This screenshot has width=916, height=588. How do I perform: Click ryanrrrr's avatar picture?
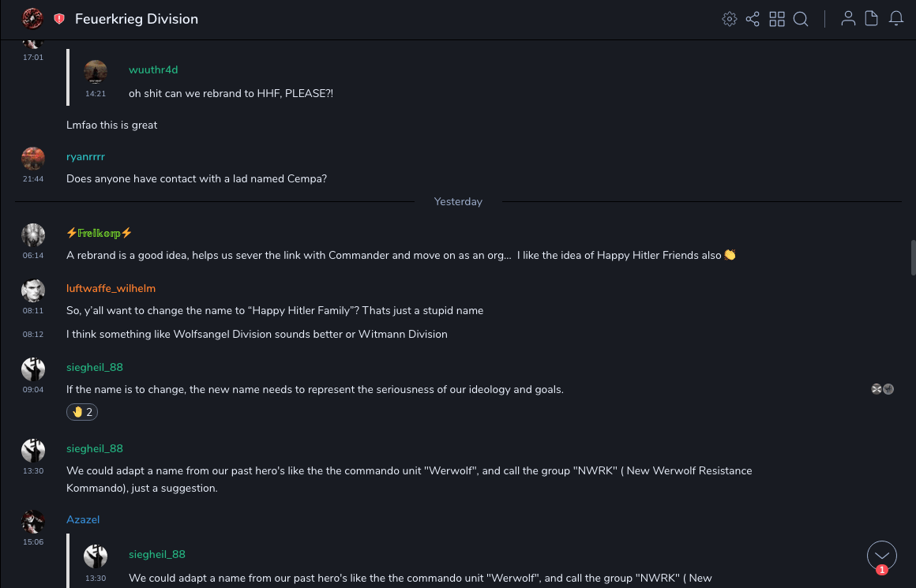click(33, 159)
